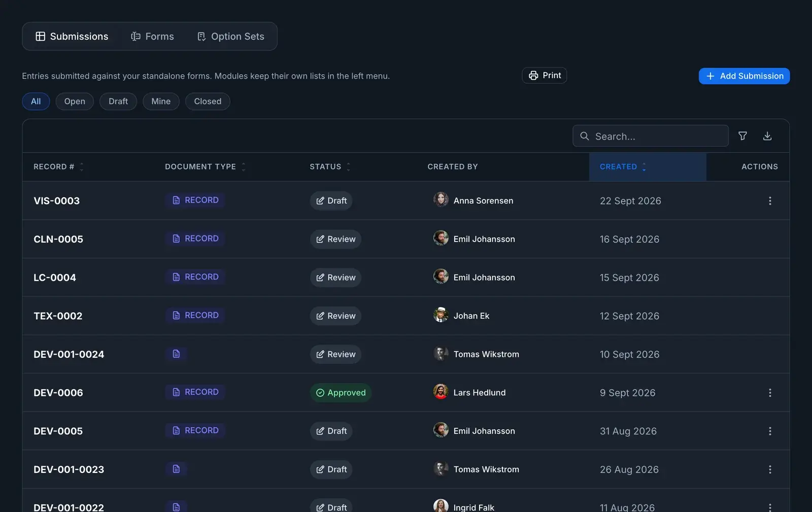Select the Draft filter chip

click(118, 101)
